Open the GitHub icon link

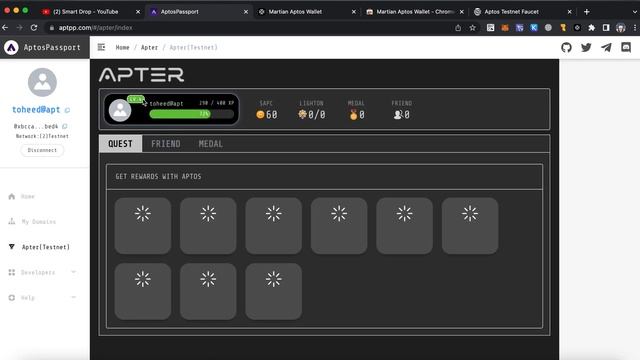(x=566, y=47)
